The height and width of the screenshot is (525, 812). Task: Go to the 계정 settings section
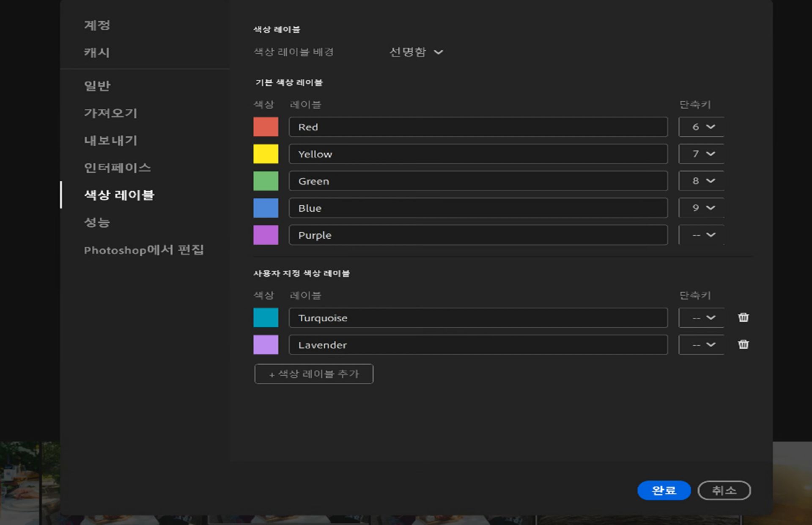[97, 25]
